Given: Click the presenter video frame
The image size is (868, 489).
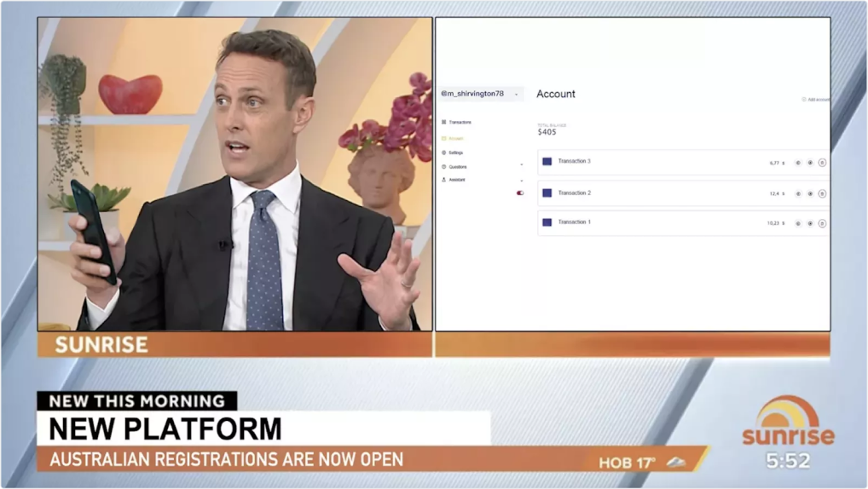Looking at the screenshot, I should (x=234, y=175).
